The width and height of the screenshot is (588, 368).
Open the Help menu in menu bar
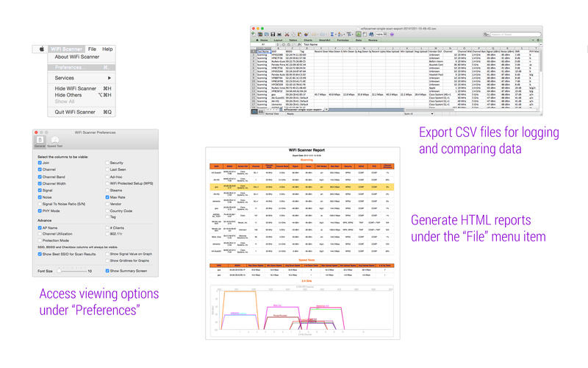pyautogui.click(x=107, y=49)
